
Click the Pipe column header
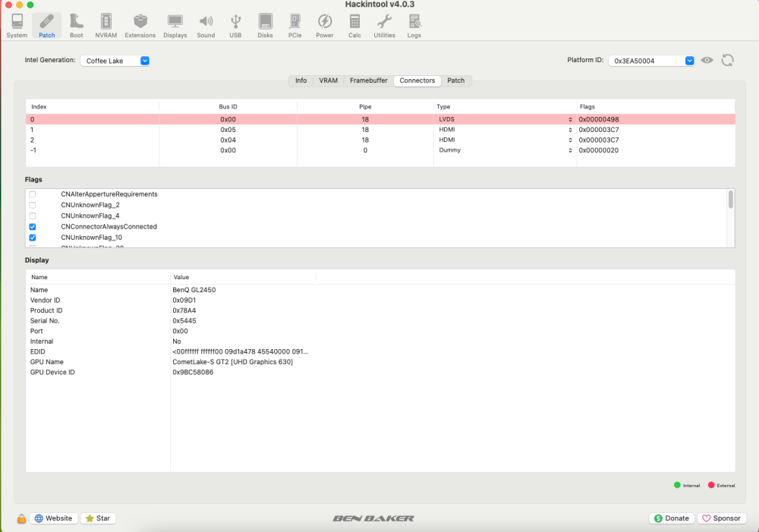click(365, 106)
